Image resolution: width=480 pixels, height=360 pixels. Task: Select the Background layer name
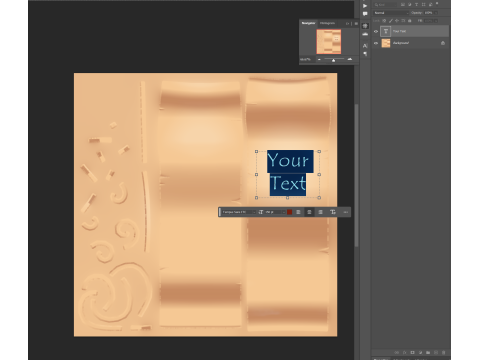tap(401, 43)
